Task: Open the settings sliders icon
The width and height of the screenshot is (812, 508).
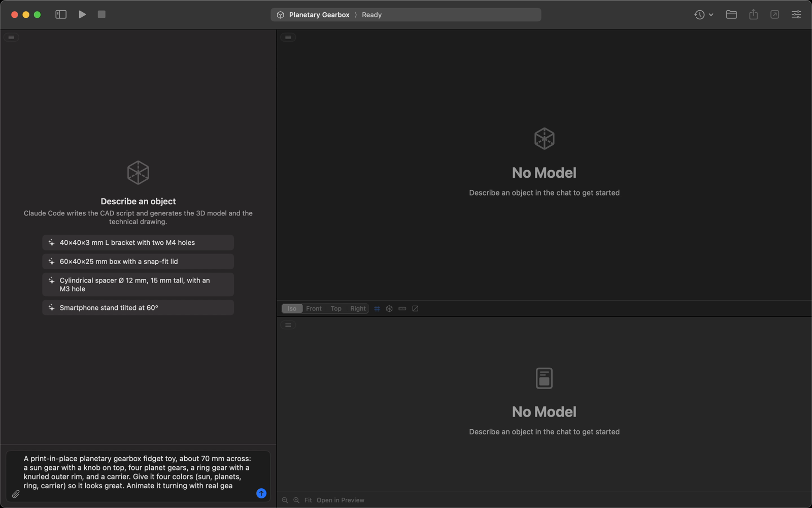Action: [x=796, y=15]
